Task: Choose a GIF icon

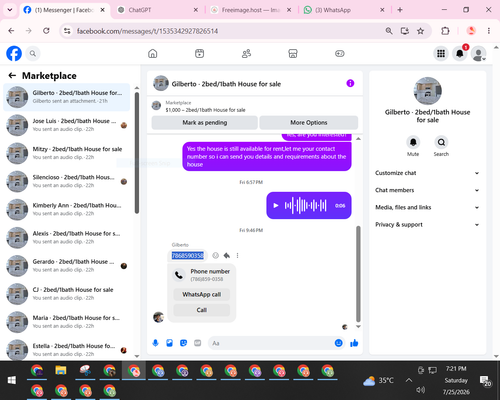Action: tap(198, 343)
